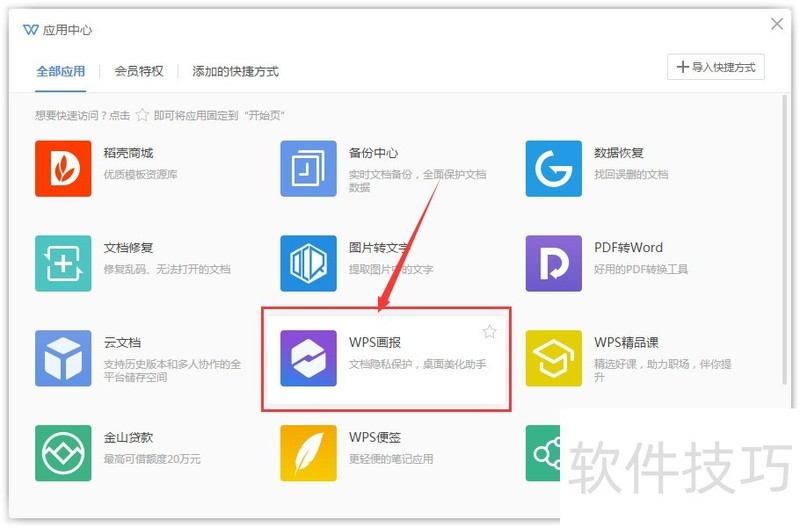Screen dimensions: 800x527
Task: Launch the 图片转文字 app icon
Action: click(x=308, y=263)
